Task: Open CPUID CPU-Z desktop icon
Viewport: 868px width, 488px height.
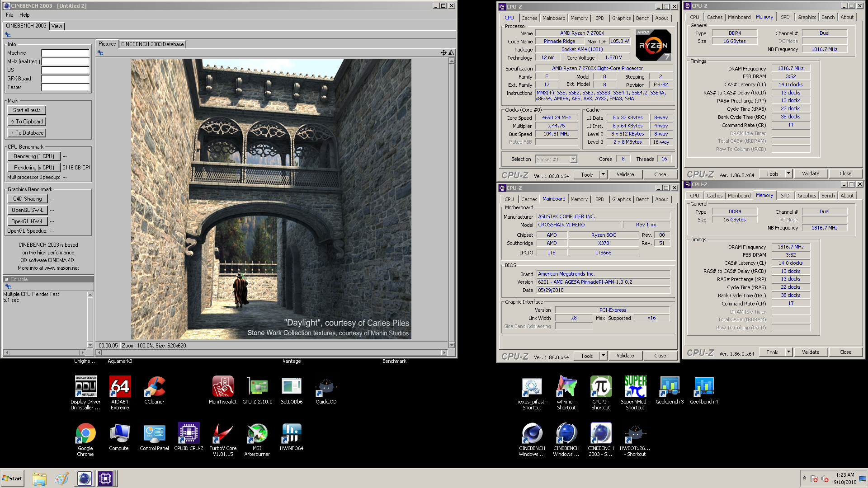Action: pos(189,436)
